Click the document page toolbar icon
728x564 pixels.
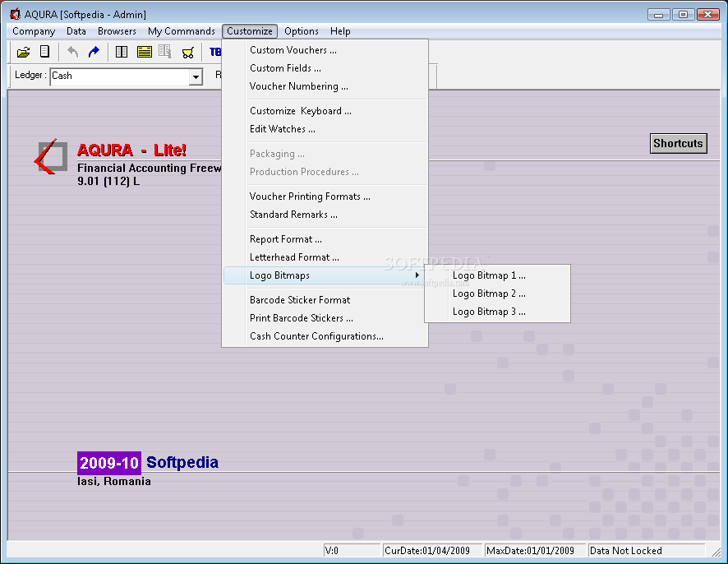coord(44,52)
